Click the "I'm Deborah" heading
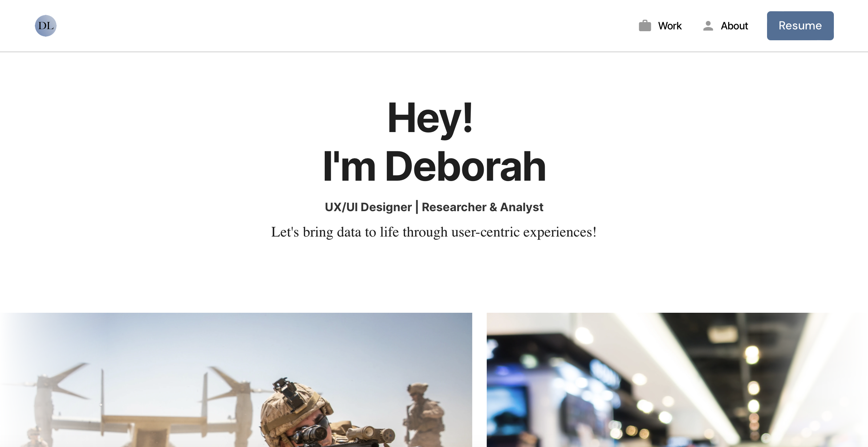The height and width of the screenshot is (447, 868). [434, 167]
